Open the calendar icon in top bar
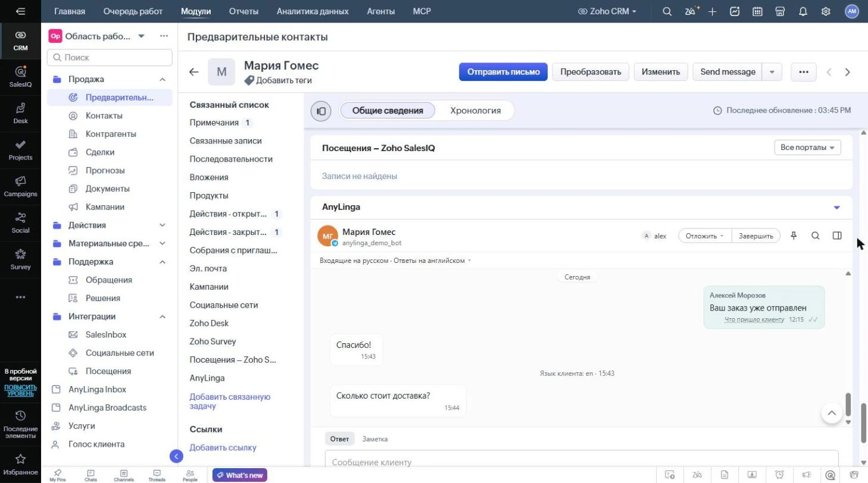 [757, 11]
